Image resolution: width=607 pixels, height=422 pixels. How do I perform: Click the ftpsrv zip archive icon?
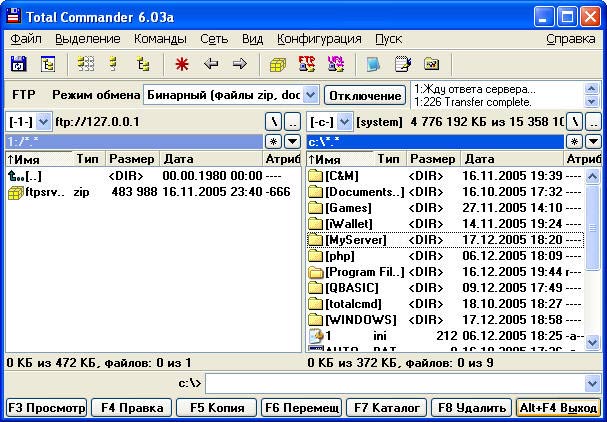point(16,192)
